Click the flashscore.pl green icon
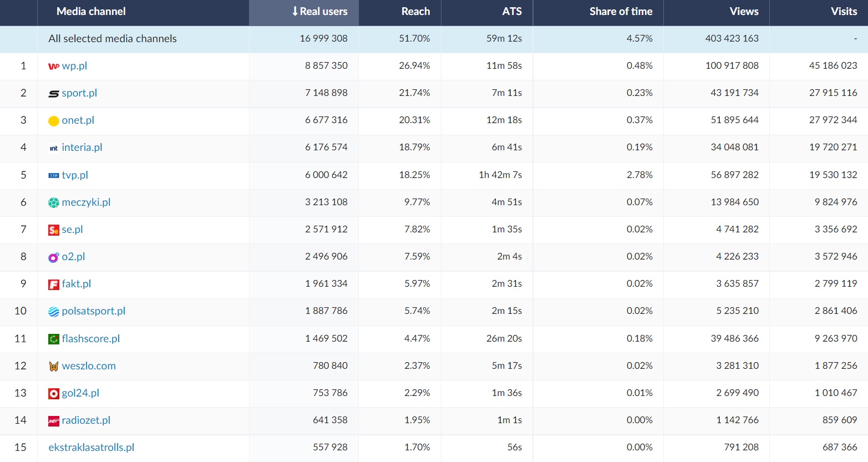The width and height of the screenshot is (868, 462). click(53, 339)
